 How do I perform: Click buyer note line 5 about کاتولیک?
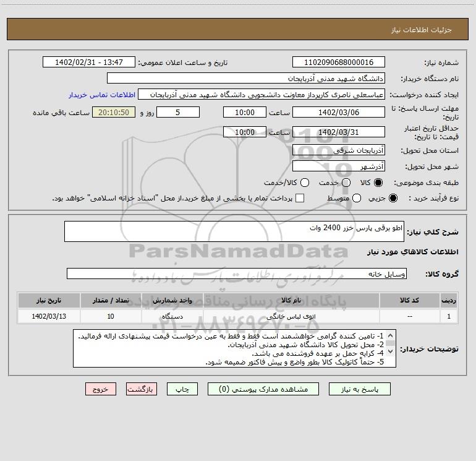(295, 362)
